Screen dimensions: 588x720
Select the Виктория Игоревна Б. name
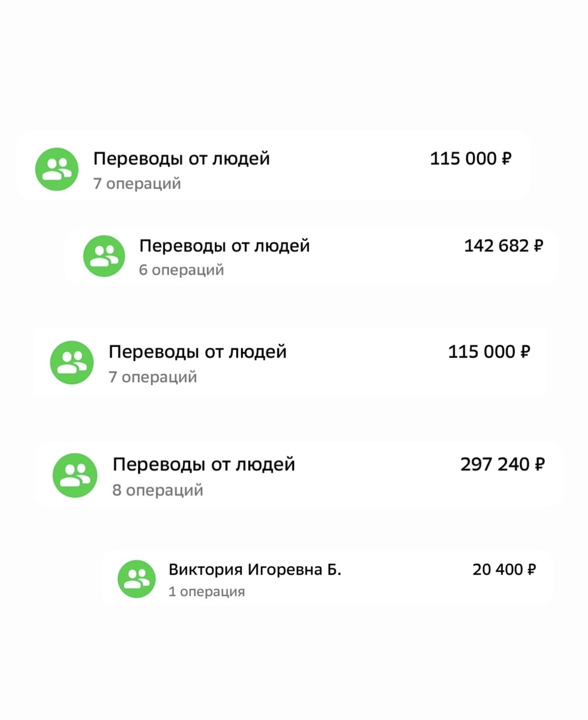[255, 570]
